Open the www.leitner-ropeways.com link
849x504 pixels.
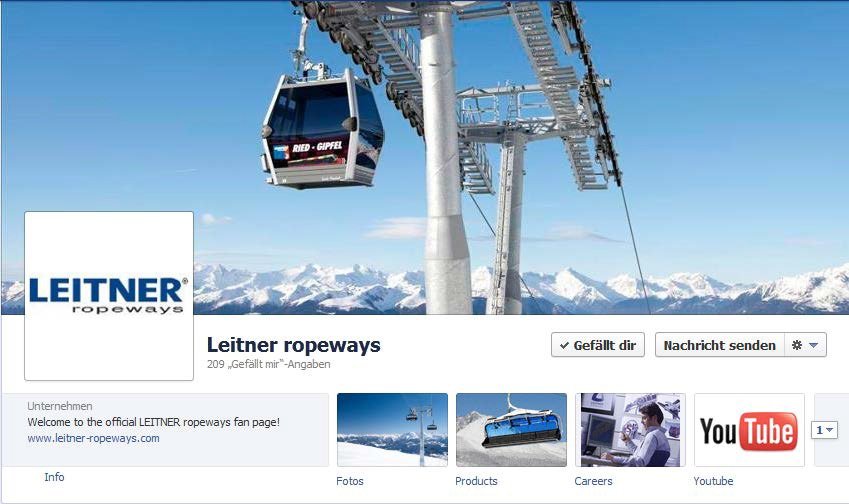point(94,438)
